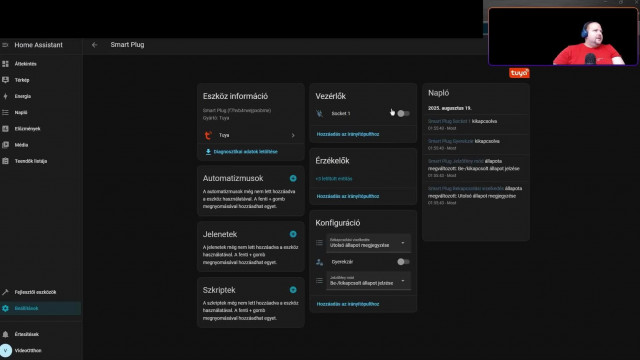Click the 'Smart Plug' page title

click(127, 45)
